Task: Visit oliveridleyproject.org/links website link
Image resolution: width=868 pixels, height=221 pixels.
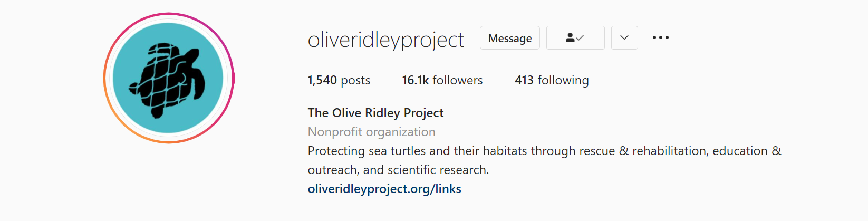Action: 384,189
